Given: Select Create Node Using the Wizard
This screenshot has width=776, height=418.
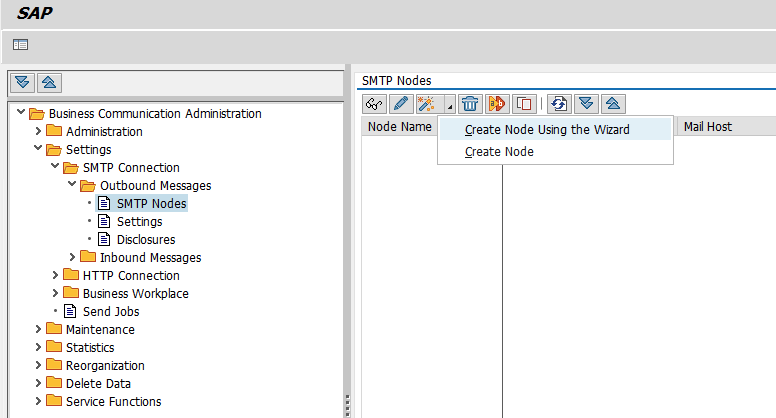Looking at the screenshot, I should point(555,130).
